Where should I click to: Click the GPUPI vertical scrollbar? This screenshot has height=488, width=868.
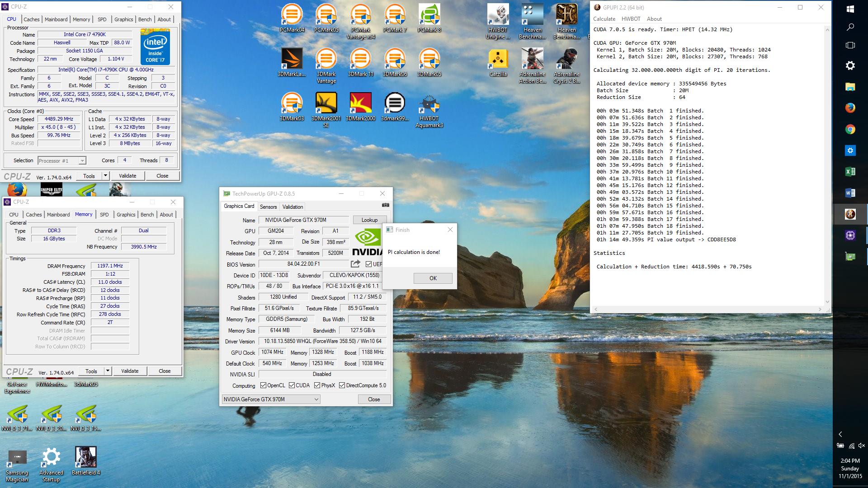pos(827,166)
